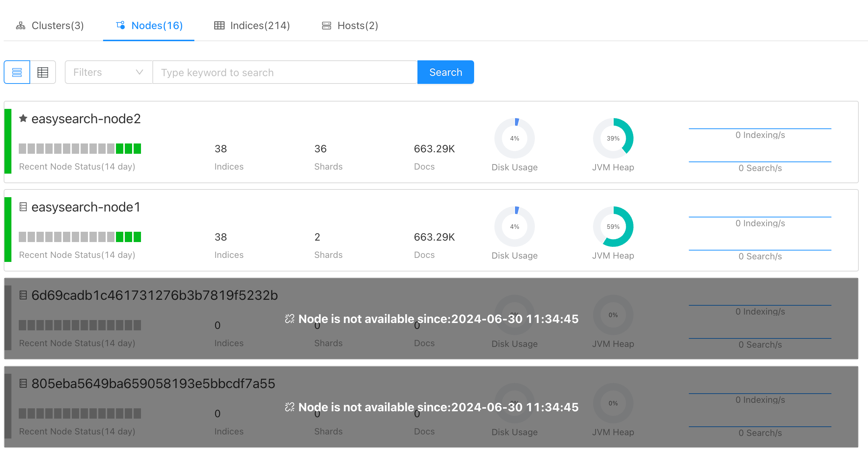Toggle compact list layout view
This screenshot has width=868, height=451.
coord(17,72)
